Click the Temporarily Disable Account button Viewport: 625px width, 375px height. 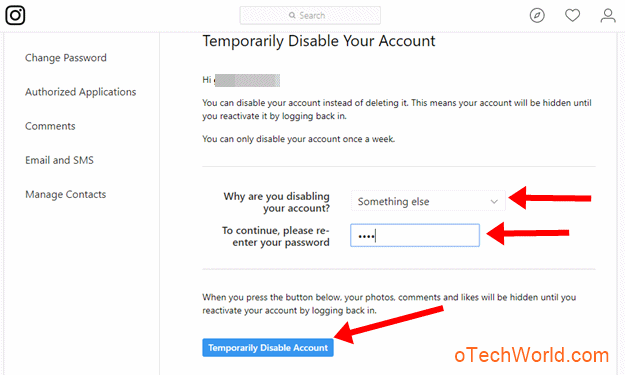point(268,348)
